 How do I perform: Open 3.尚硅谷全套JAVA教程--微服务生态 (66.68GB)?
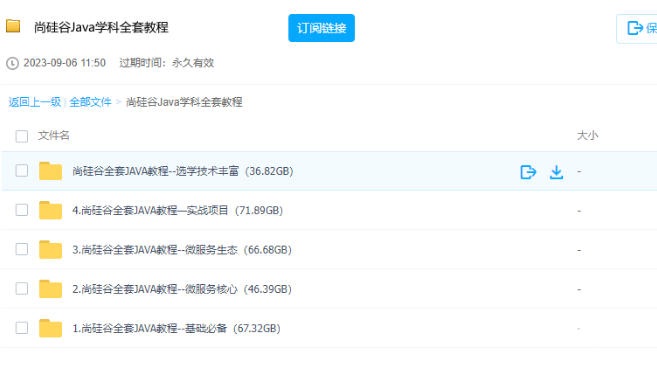pos(182,250)
